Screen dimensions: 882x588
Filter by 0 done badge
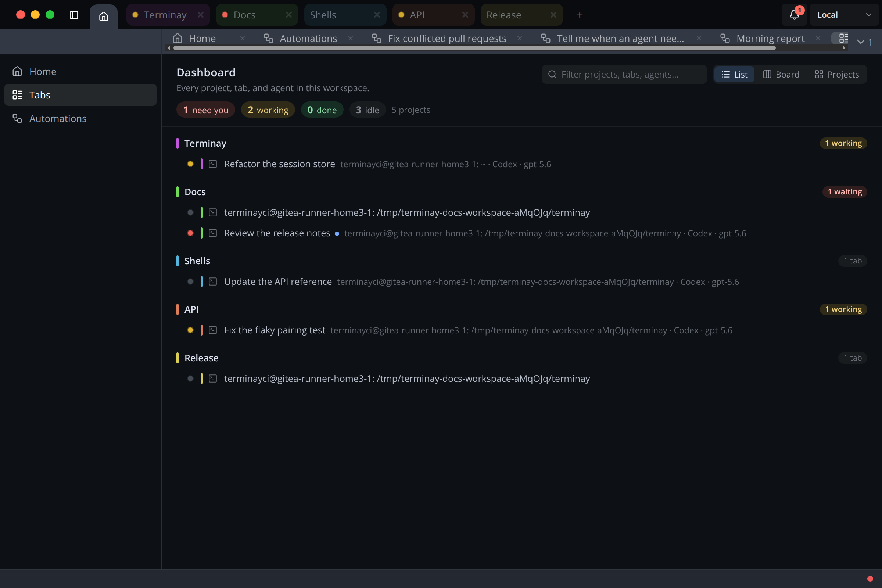[x=322, y=110]
